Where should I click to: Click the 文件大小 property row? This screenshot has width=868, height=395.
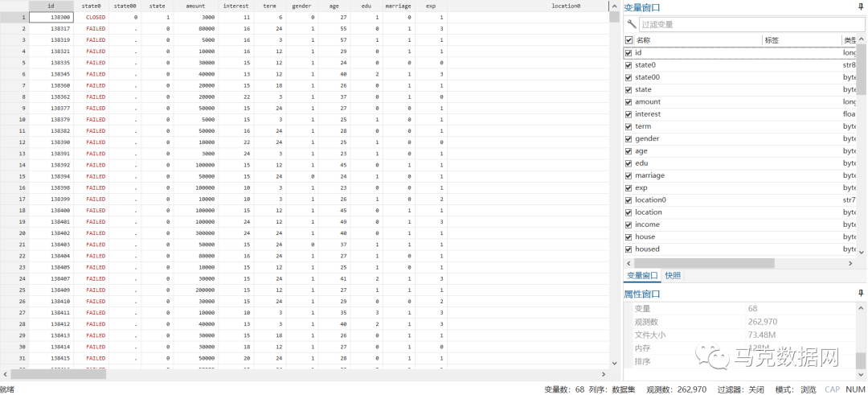click(740, 335)
